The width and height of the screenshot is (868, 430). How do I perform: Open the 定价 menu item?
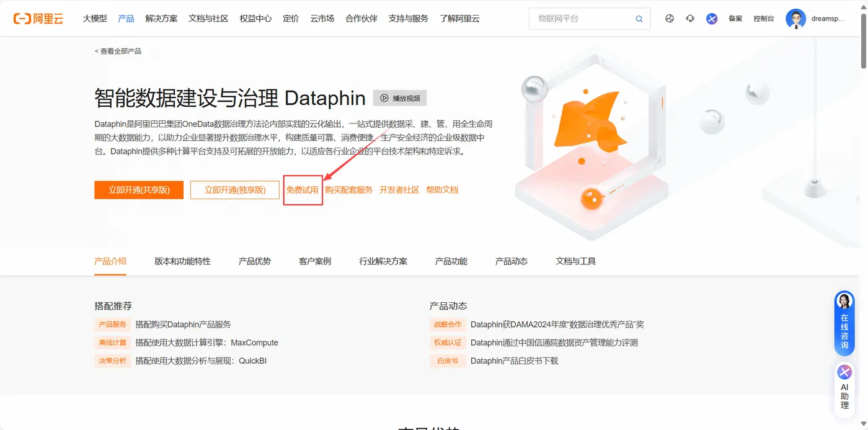pos(291,19)
